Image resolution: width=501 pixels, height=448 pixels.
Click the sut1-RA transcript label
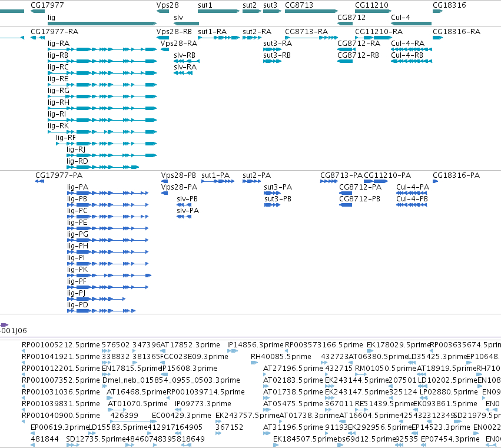tap(212, 32)
